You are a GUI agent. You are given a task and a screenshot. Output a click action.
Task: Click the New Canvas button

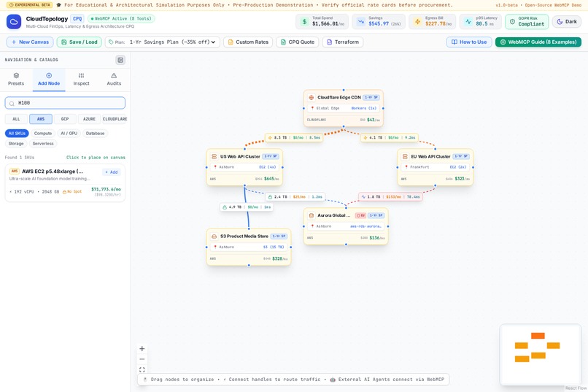(x=30, y=42)
